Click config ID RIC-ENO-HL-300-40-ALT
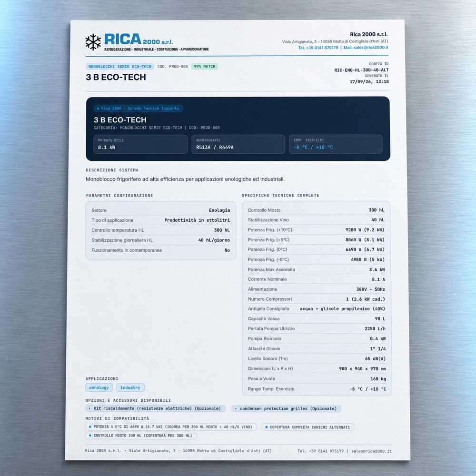Screen dimensions: 476x476 pyautogui.click(x=361, y=70)
